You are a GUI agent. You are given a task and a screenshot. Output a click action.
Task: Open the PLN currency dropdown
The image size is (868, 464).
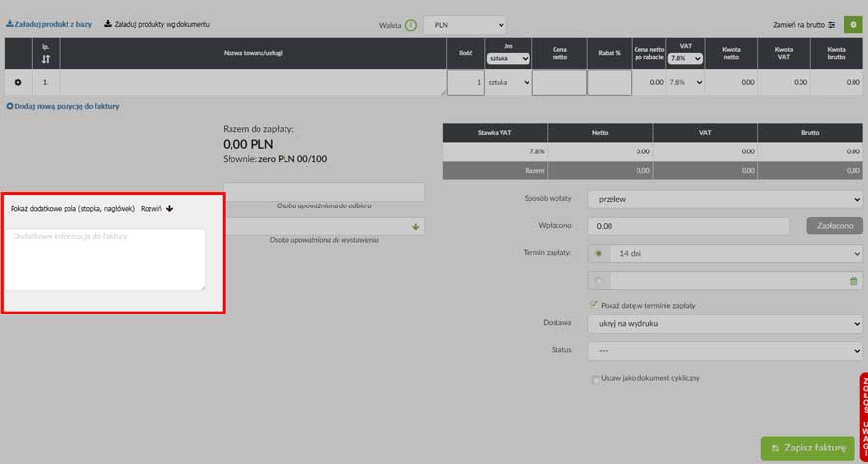[x=465, y=25]
